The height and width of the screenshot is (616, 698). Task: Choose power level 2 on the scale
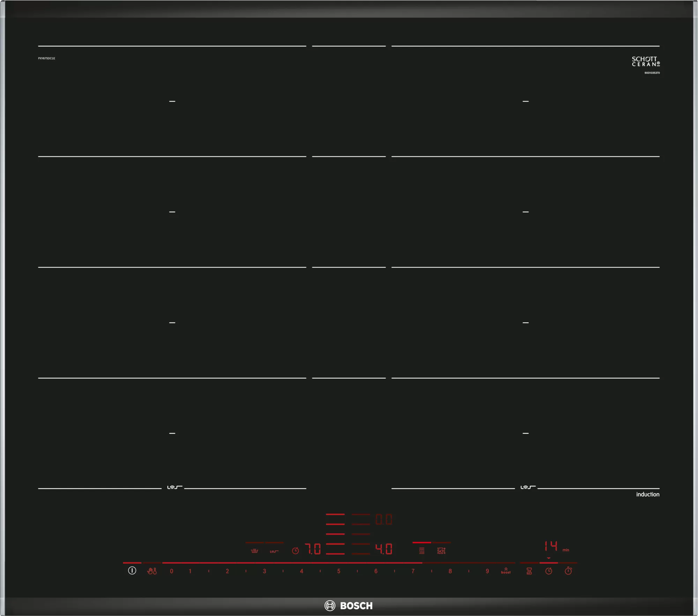pyautogui.click(x=227, y=571)
